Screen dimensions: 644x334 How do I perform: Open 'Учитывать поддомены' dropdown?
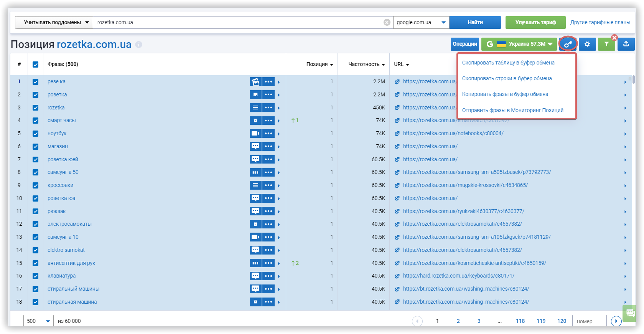tap(54, 22)
